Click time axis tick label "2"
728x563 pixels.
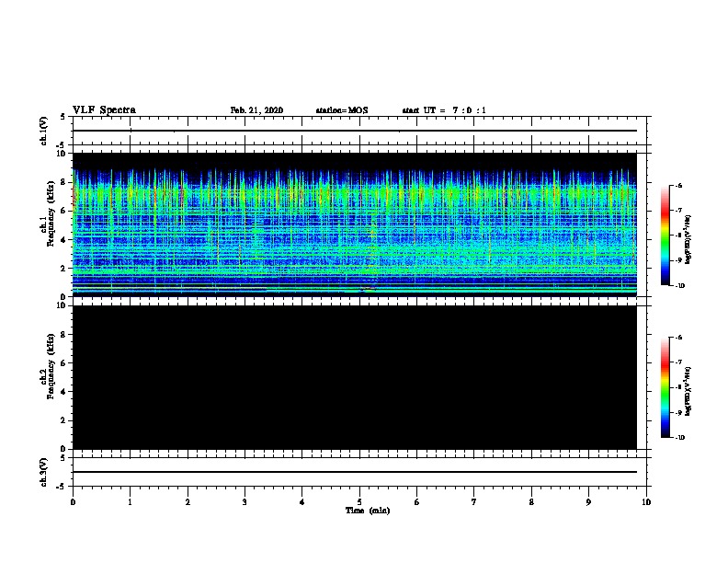(x=188, y=502)
